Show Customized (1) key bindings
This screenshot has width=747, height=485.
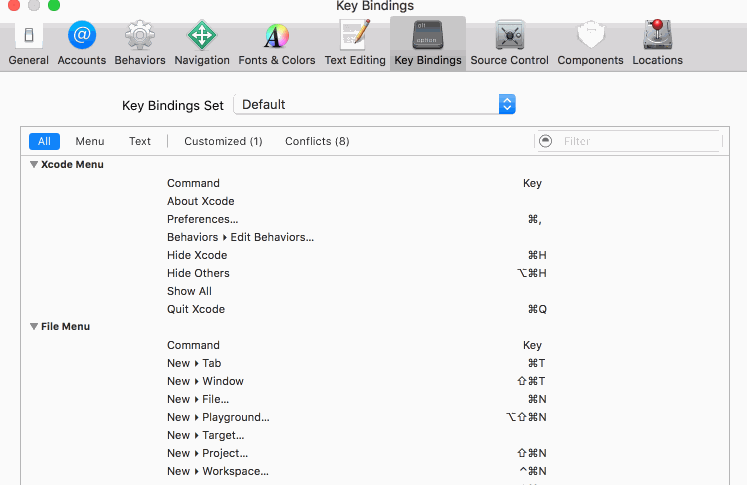coord(223,141)
